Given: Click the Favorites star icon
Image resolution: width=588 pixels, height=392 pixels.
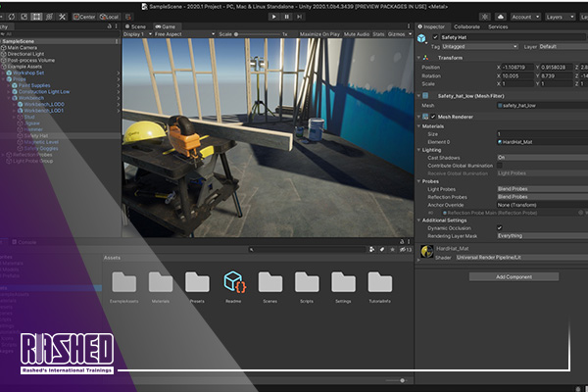Looking at the screenshot, I should (x=392, y=250).
